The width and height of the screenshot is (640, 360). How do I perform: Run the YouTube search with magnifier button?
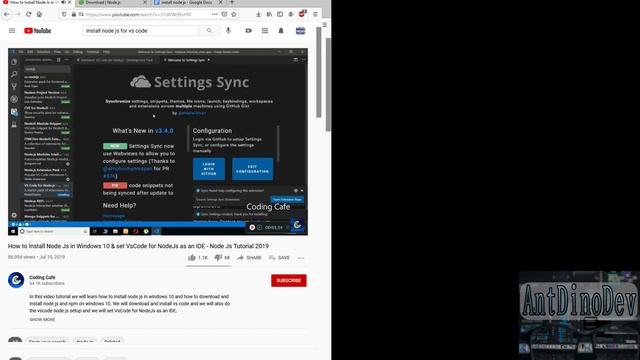pyautogui.click(x=209, y=31)
